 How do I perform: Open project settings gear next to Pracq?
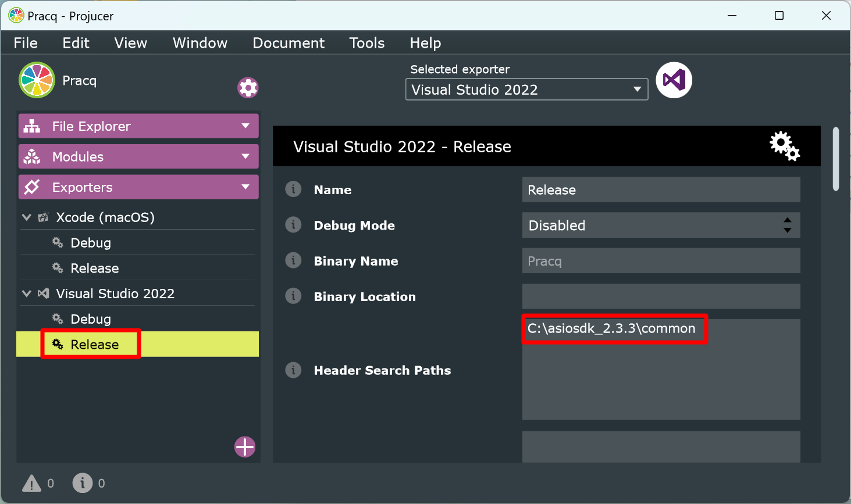click(x=248, y=88)
